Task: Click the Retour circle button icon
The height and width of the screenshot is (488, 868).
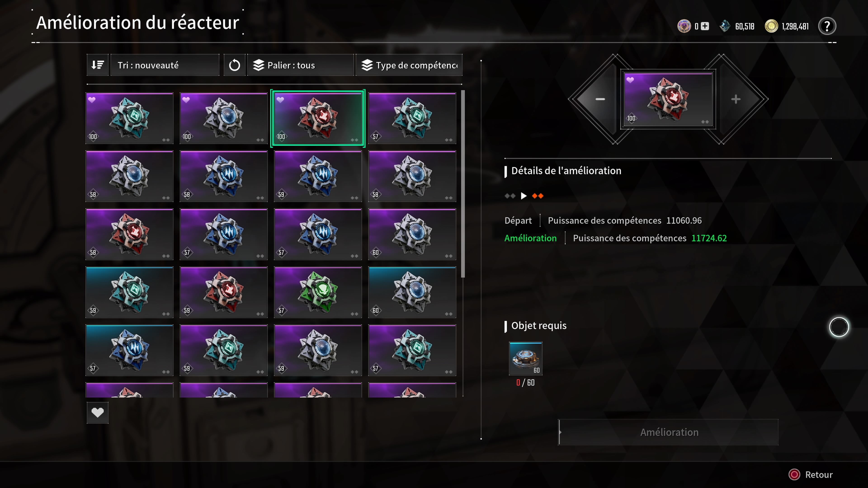Action: (x=794, y=474)
